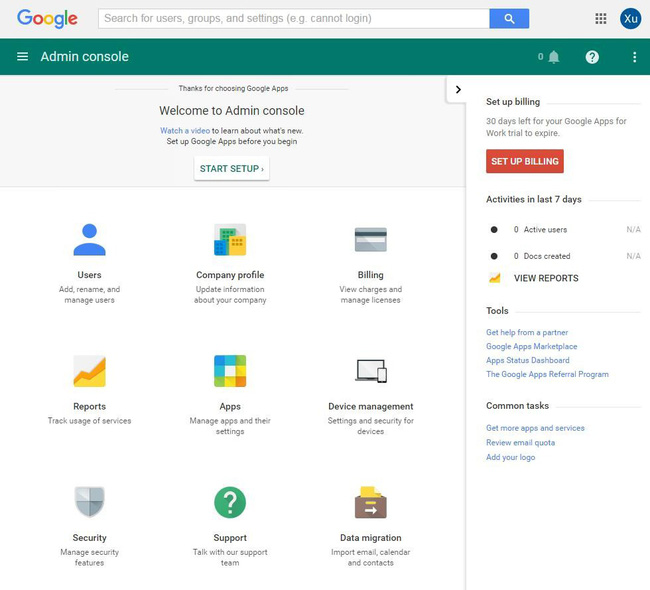Open the three-dot more options menu

pyautogui.click(x=634, y=57)
